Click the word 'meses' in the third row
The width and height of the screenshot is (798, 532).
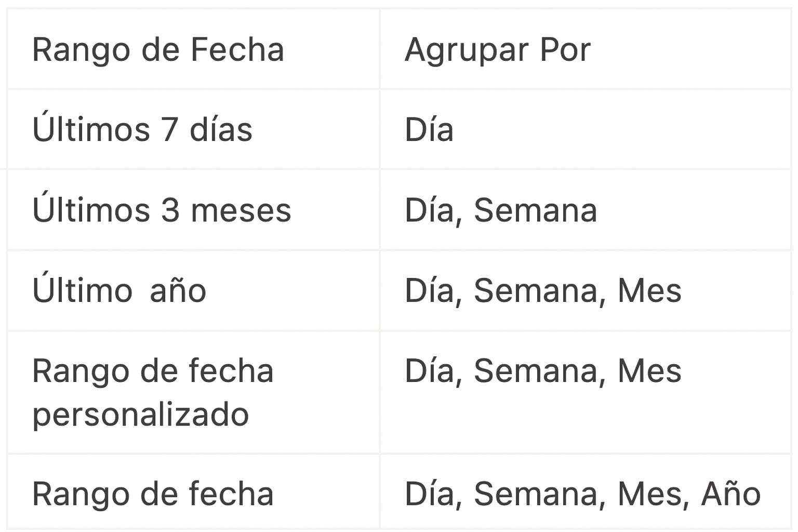coord(241,211)
